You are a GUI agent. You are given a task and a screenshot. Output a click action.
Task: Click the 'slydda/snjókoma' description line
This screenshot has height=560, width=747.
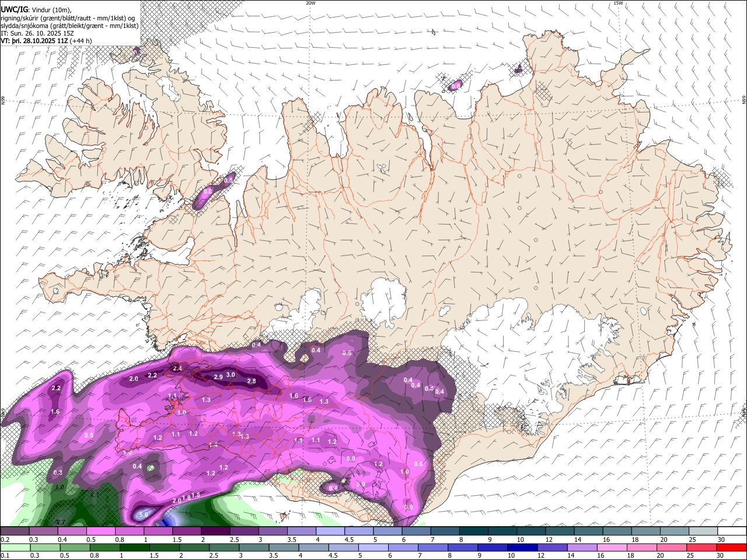pyautogui.click(x=69, y=26)
